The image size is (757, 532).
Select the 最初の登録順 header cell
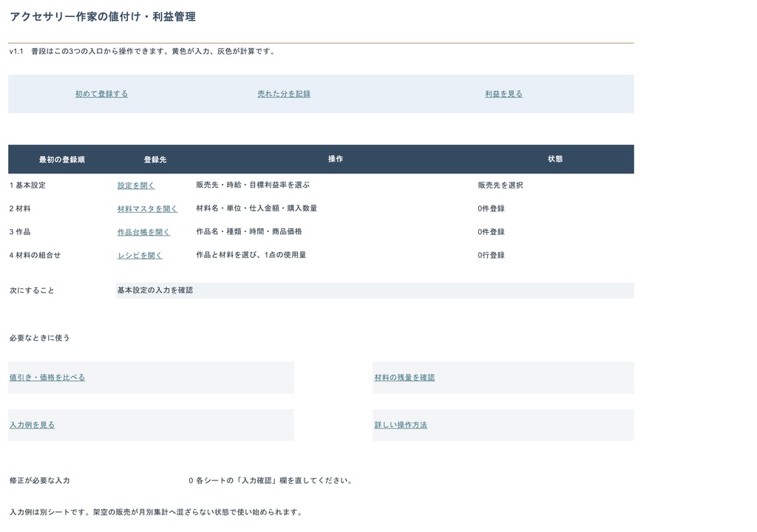(62, 160)
